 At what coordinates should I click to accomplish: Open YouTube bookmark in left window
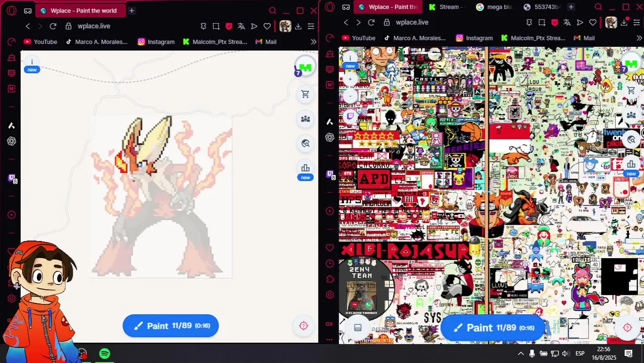point(40,42)
